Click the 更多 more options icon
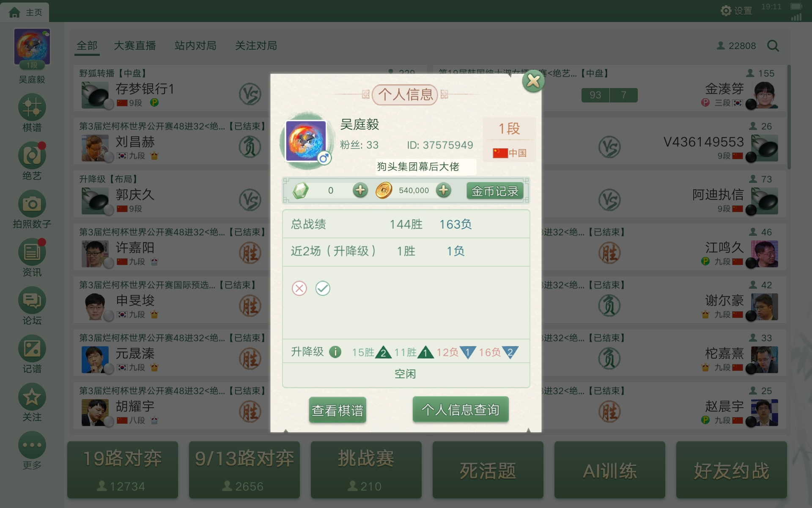This screenshot has width=812, height=508. pyautogui.click(x=32, y=445)
